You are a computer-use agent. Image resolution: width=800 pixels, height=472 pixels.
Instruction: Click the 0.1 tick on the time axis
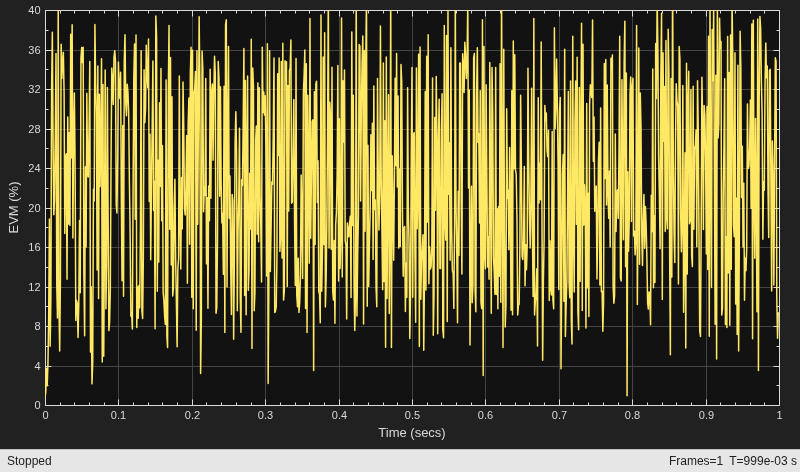pyautogui.click(x=118, y=415)
